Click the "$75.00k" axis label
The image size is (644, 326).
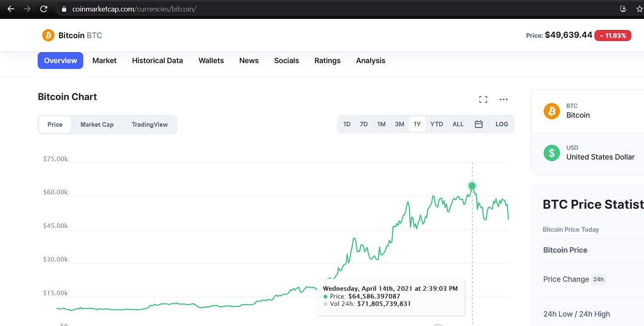click(x=56, y=158)
